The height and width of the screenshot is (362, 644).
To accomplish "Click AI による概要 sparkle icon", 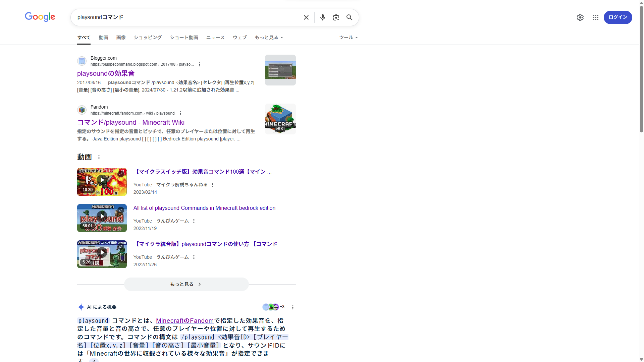I will (x=81, y=307).
